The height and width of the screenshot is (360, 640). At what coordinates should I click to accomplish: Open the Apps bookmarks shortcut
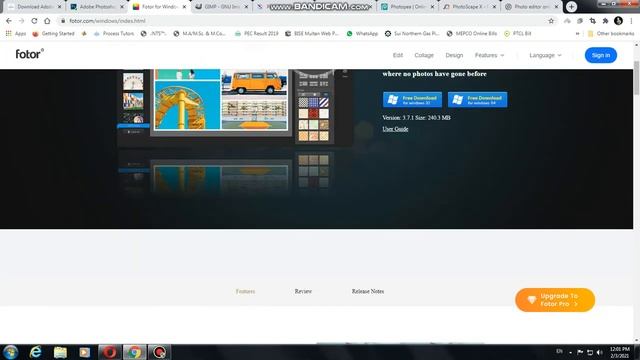[x=16, y=33]
